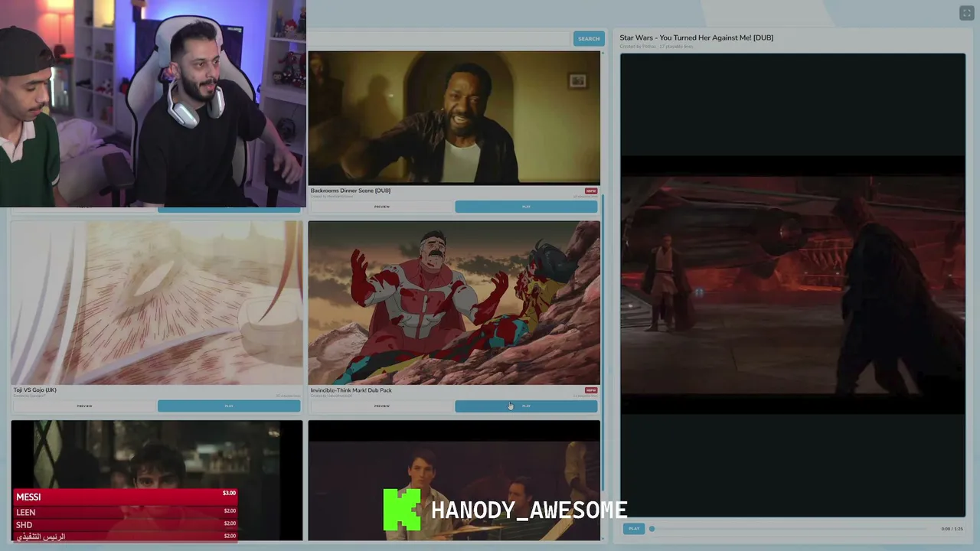Toggle fullscreen with the expand icon
Image resolution: width=980 pixels, height=551 pixels.
965,13
